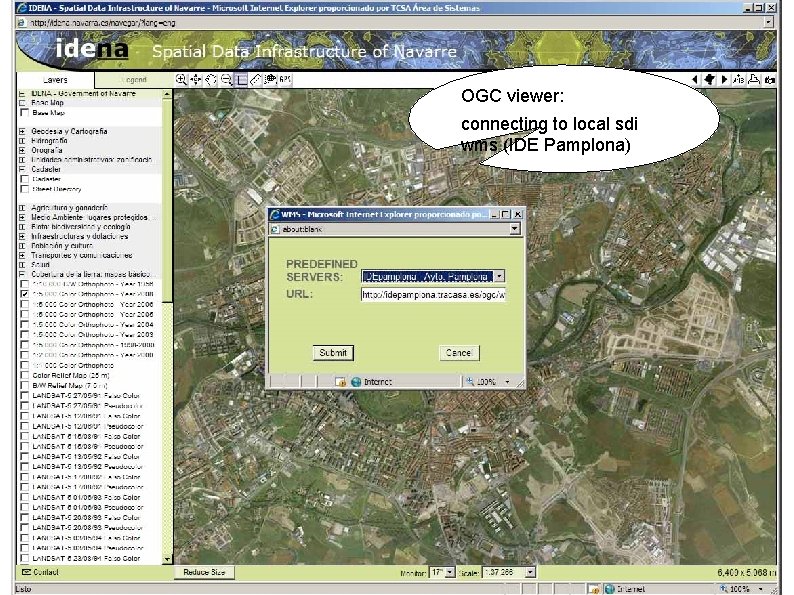
Task: Open the globe WMS connection tool
Action: pos(271,80)
